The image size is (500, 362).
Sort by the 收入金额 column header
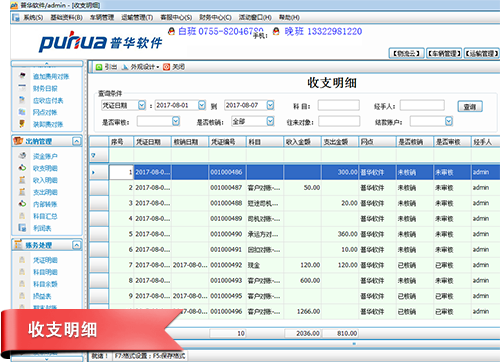(302, 142)
